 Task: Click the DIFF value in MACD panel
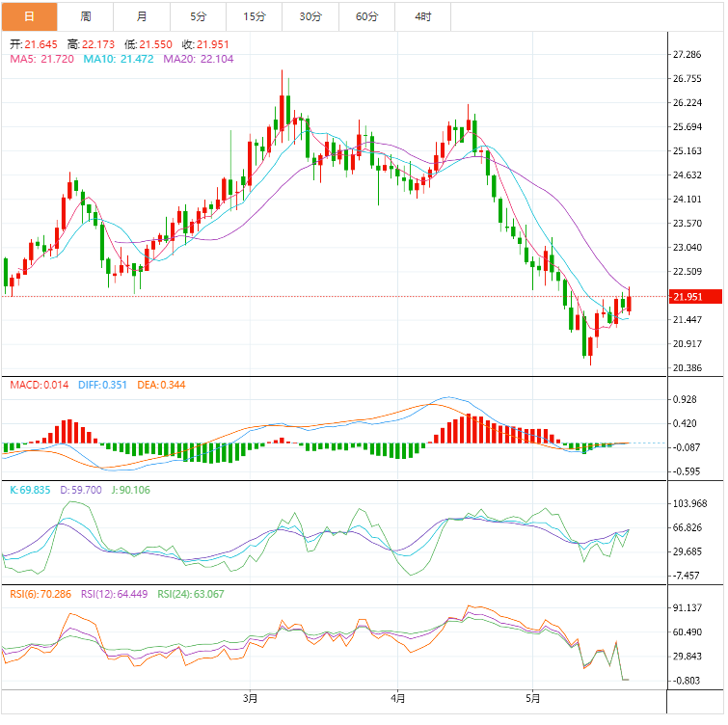101,386
